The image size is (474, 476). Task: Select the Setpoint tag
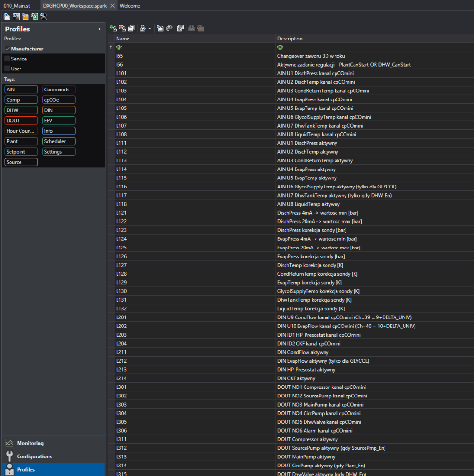21,151
